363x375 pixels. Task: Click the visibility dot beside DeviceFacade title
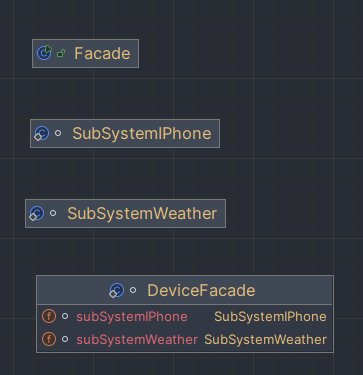click(133, 290)
